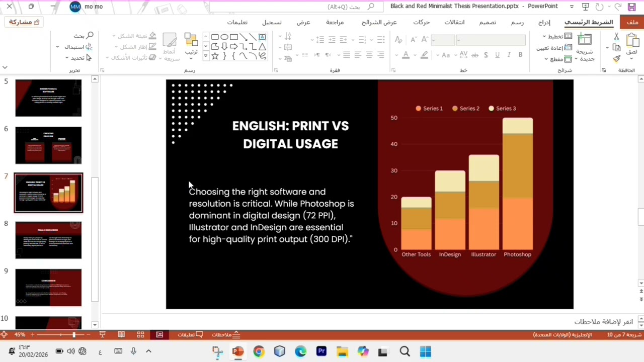The image size is (644, 362).
Task: Toggle strikethrough formatting
Action: coord(474,55)
